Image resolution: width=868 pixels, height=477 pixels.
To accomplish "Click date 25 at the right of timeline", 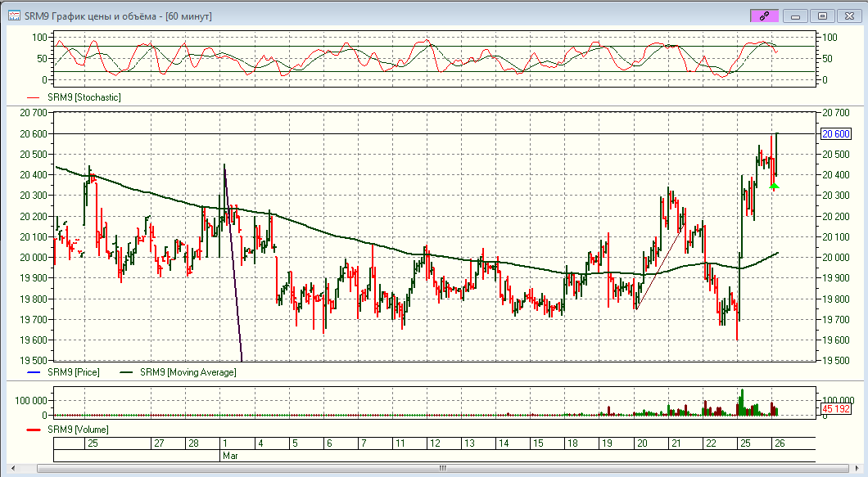I will [745, 443].
